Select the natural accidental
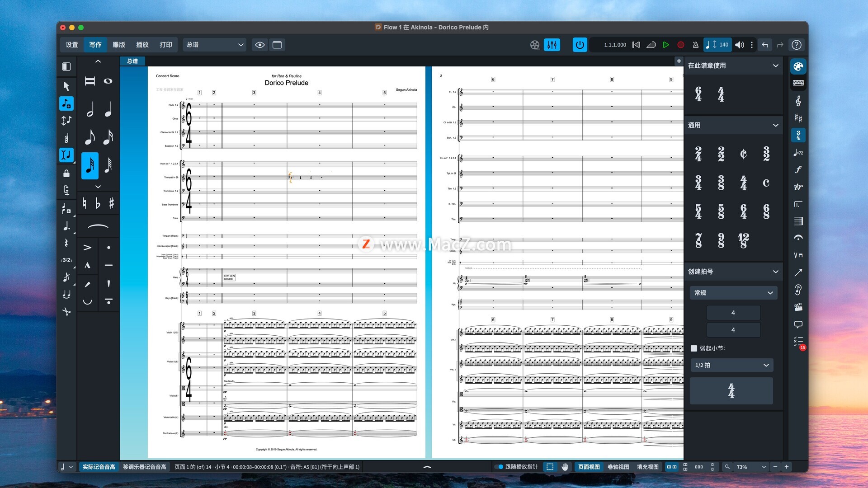Screen dimensions: 868x488 pos(85,203)
